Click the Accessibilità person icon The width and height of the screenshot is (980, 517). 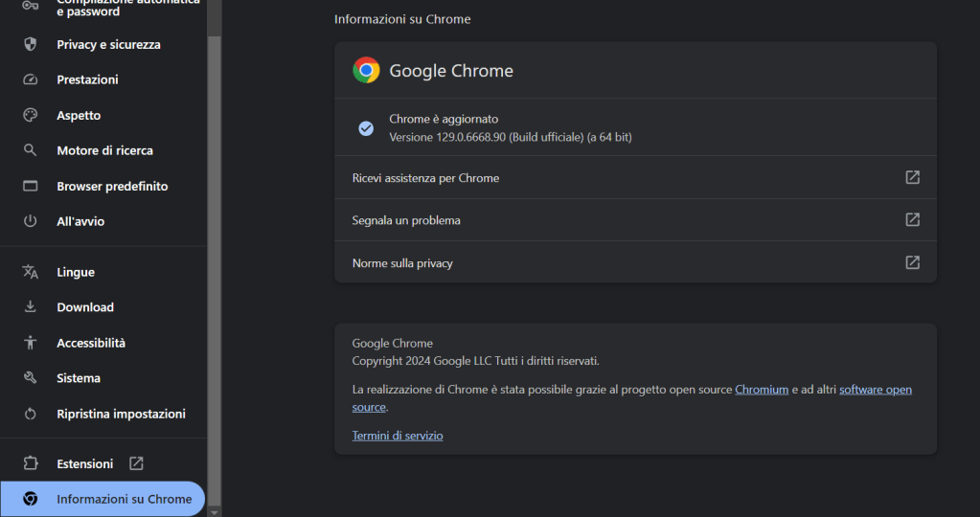pyautogui.click(x=30, y=343)
